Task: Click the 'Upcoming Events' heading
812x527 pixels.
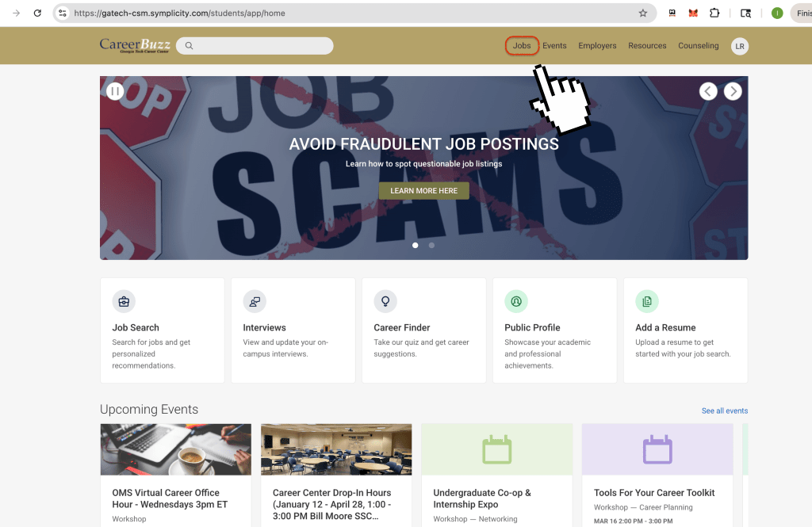Action: [149, 409]
